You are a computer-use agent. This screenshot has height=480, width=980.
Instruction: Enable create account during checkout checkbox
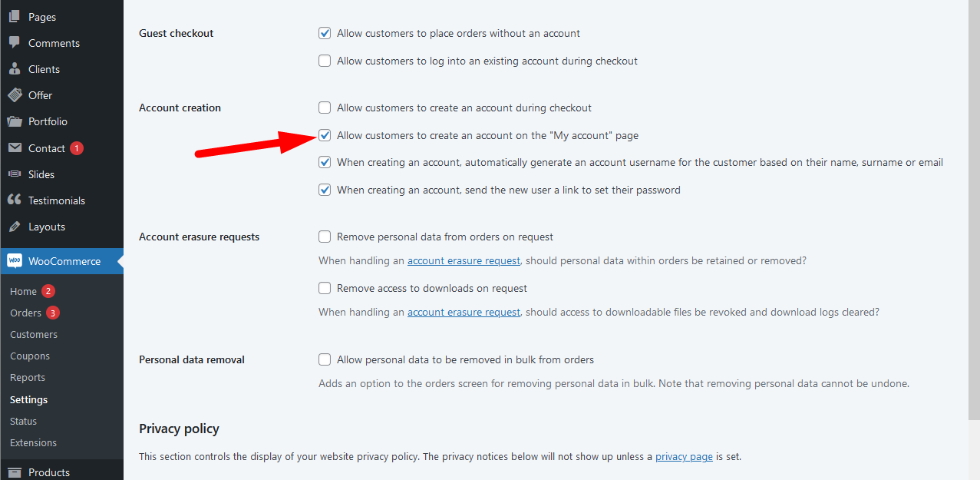coord(325,108)
